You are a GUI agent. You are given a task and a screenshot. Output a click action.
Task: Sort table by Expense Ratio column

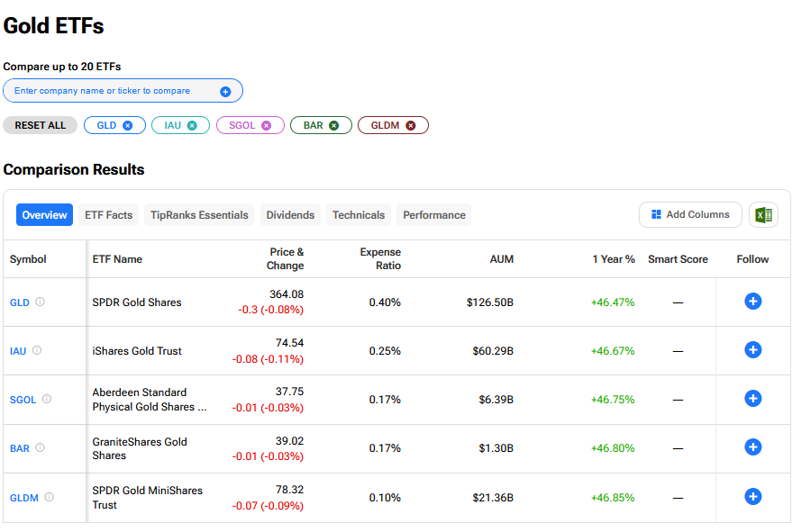click(380, 259)
